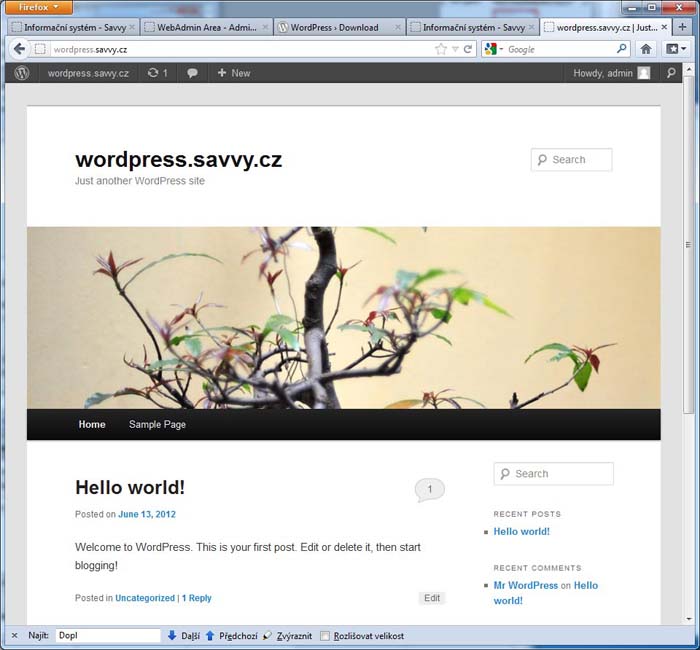This screenshot has height=650, width=700.
Task: Click the Edit post button
Action: (x=432, y=598)
